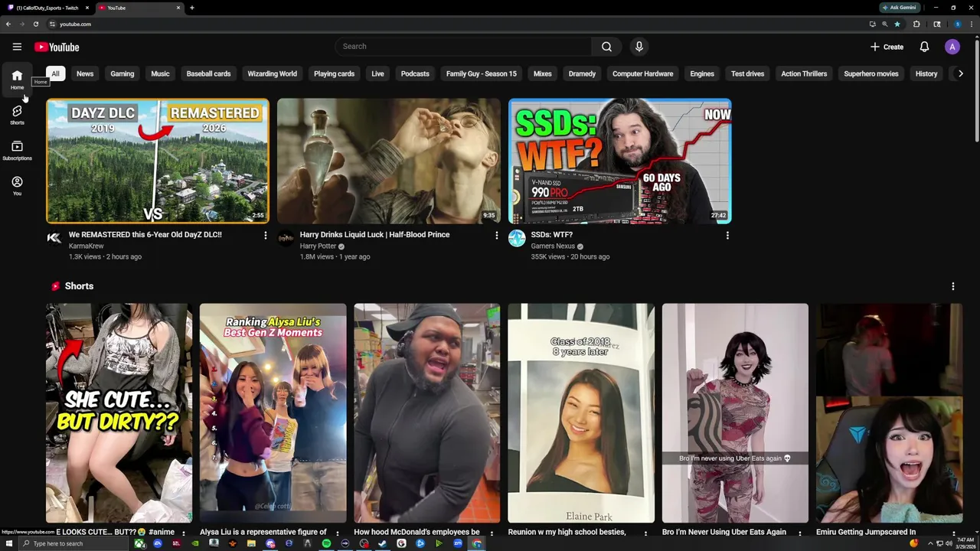Go to Home in the sidebar
The image size is (980, 551).
click(17, 79)
